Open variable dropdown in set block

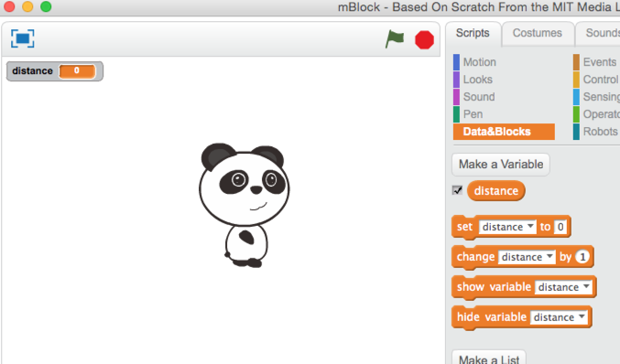[x=507, y=227]
